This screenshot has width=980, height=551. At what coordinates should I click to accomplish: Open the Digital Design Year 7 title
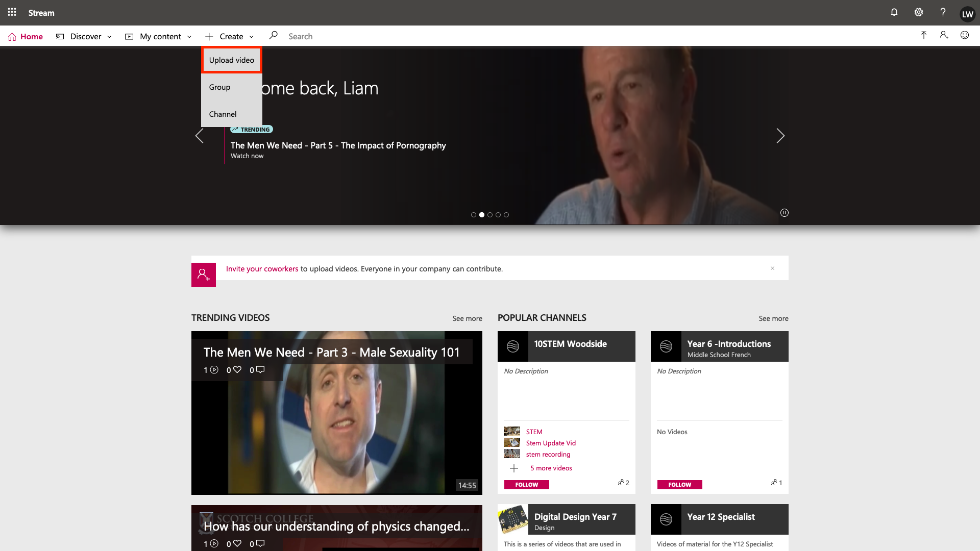tap(575, 517)
